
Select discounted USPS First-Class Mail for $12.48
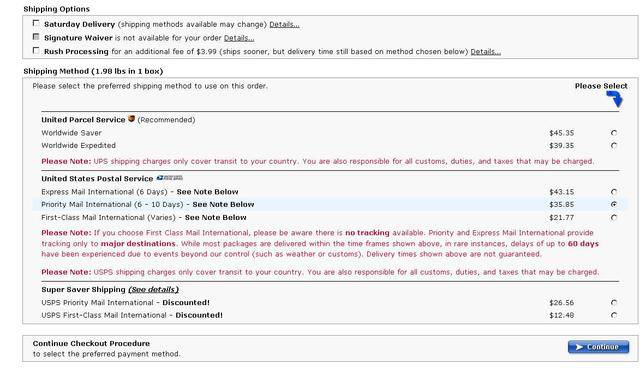coord(614,315)
